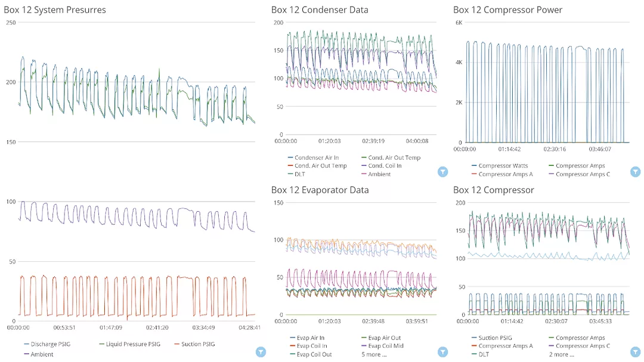Click the 04:28:41 time label in System Presurres

250,327
